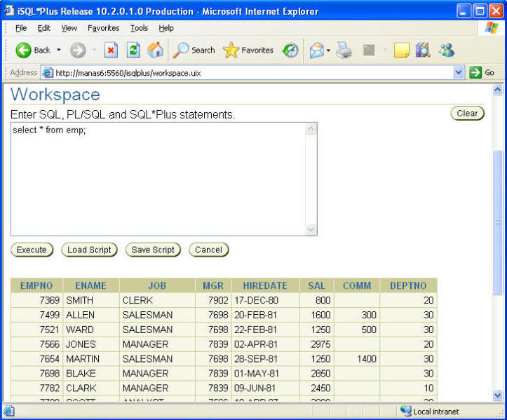The width and height of the screenshot is (507, 420).
Task: Open the Back button history dropdown arrow
Action: (59, 50)
